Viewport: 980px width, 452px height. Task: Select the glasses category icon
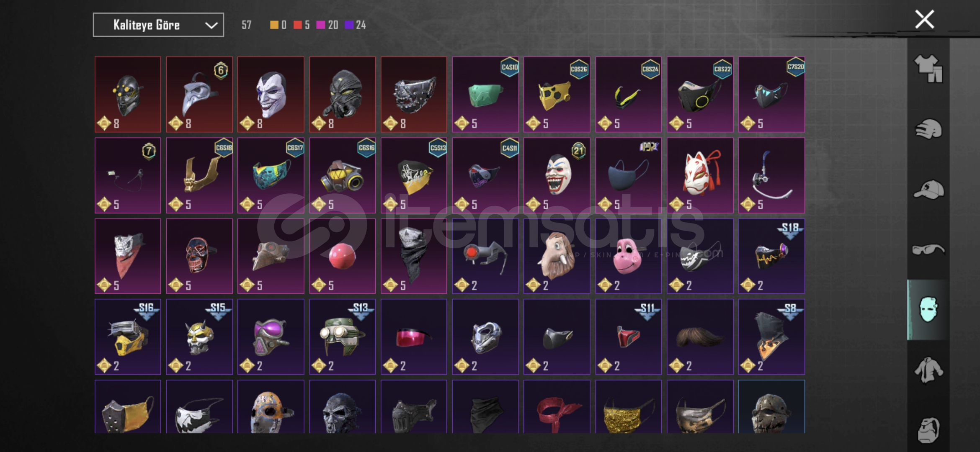tap(928, 250)
